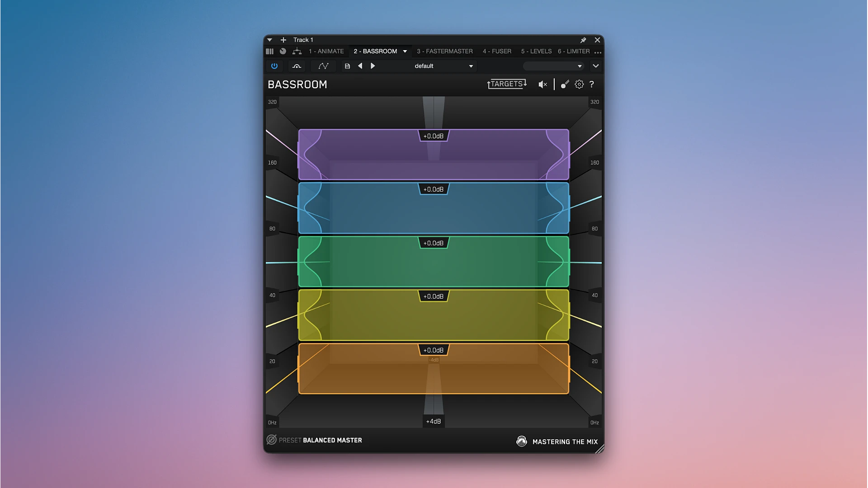The height and width of the screenshot is (488, 868).
Task: Go to the next preset arrow
Action: coord(373,66)
